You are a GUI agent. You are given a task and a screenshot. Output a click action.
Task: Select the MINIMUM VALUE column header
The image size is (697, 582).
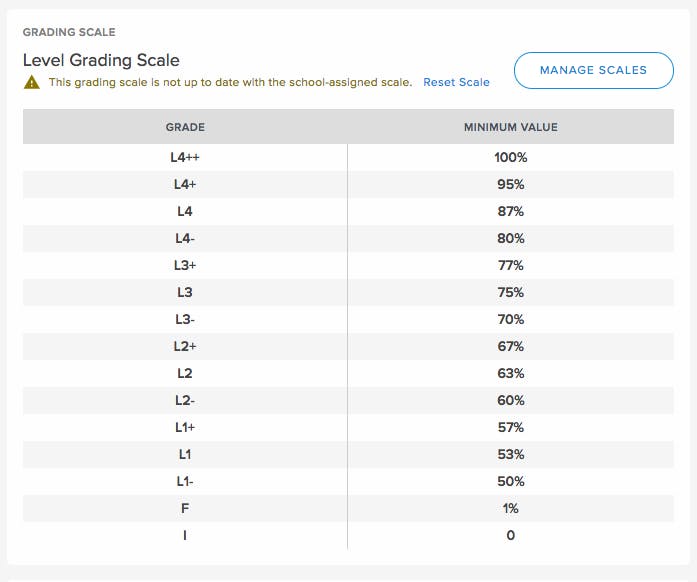point(511,127)
